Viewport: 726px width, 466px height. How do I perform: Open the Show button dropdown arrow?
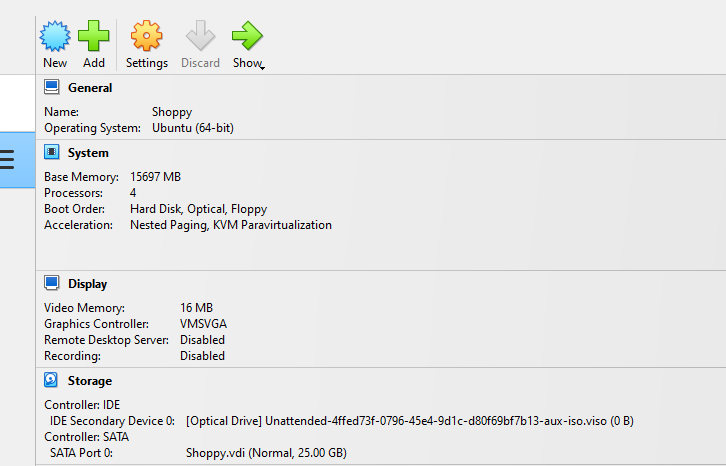click(263, 69)
